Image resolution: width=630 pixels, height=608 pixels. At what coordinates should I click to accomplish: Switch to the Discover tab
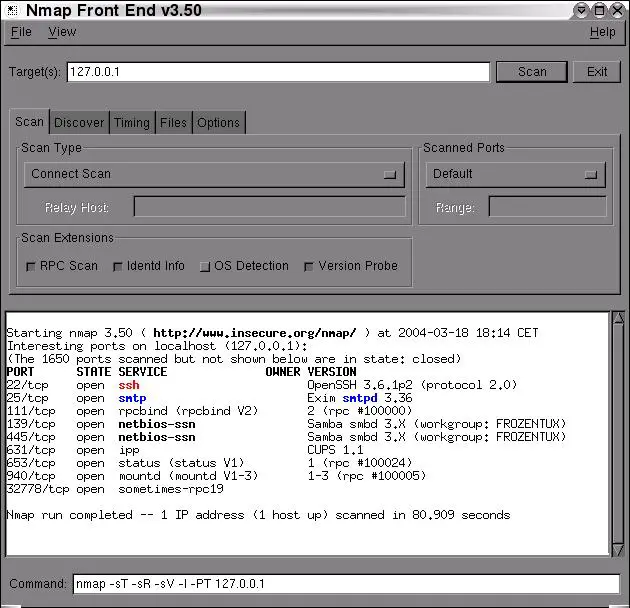pos(79,123)
